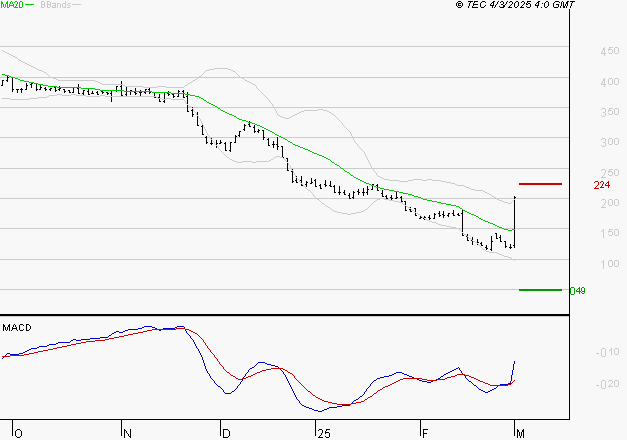Click the 100 price axis label

tap(609, 264)
